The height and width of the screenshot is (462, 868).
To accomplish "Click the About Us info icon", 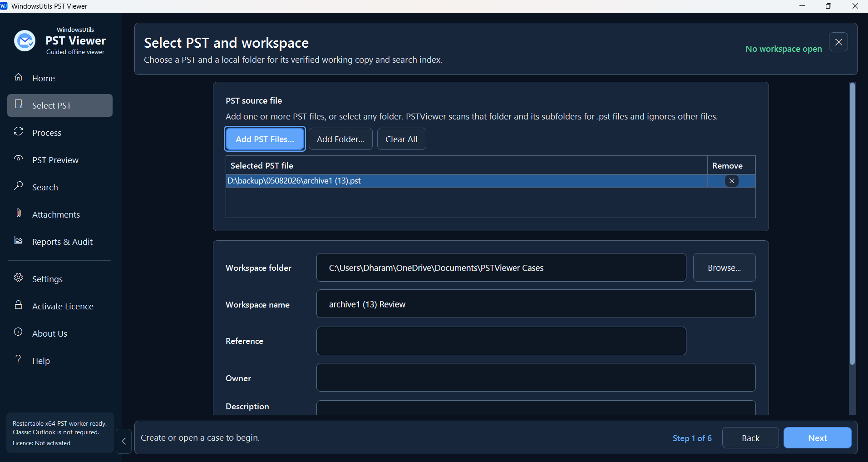I will point(19,332).
